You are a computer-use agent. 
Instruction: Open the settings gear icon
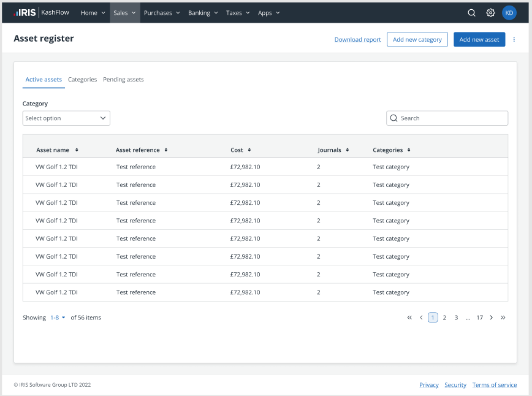490,13
